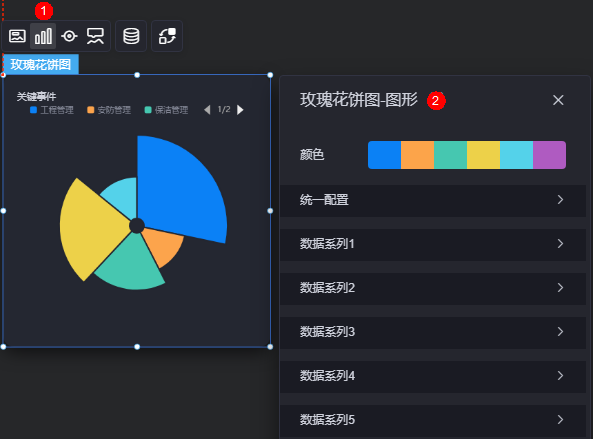Open the tooltip presentation icon
The width and height of the screenshot is (593, 439).
(95, 36)
